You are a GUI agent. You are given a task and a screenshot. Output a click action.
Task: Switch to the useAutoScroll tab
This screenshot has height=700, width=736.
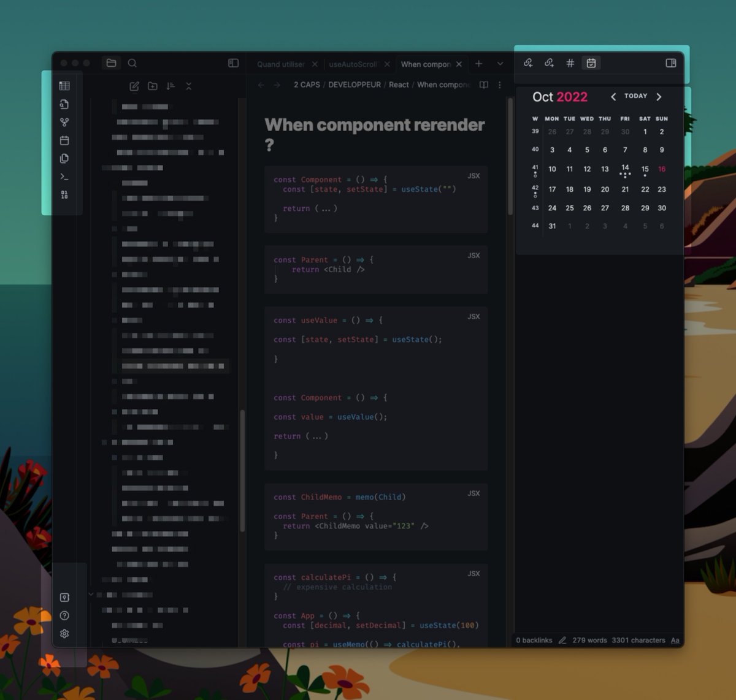(357, 64)
